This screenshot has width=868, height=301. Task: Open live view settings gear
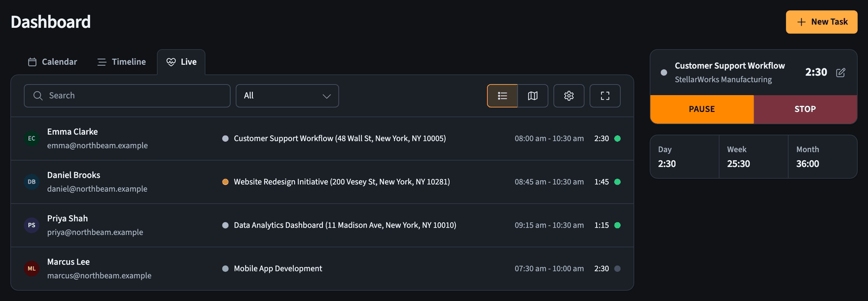pyautogui.click(x=569, y=96)
